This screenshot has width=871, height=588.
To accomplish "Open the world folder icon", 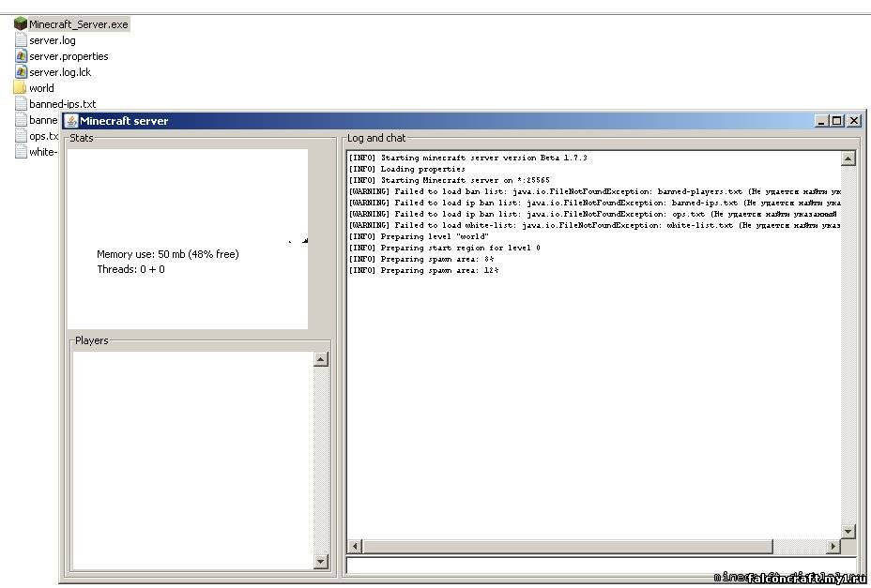I will click(x=20, y=87).
